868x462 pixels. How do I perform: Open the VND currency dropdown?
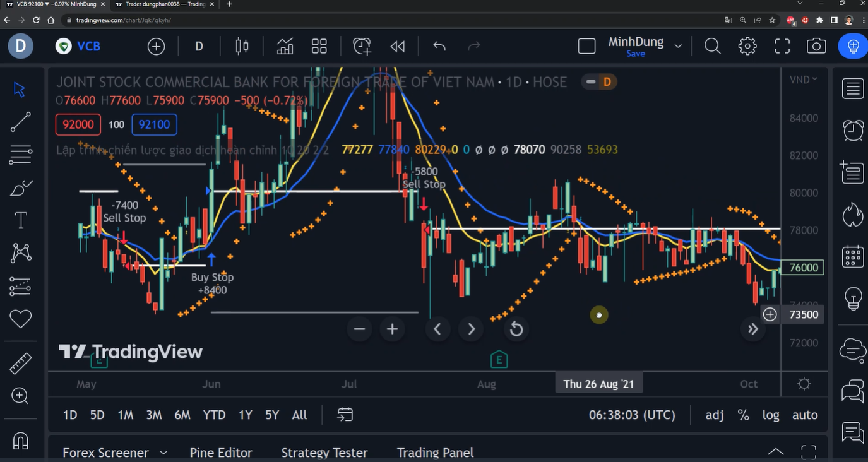[x=803, y=80]
